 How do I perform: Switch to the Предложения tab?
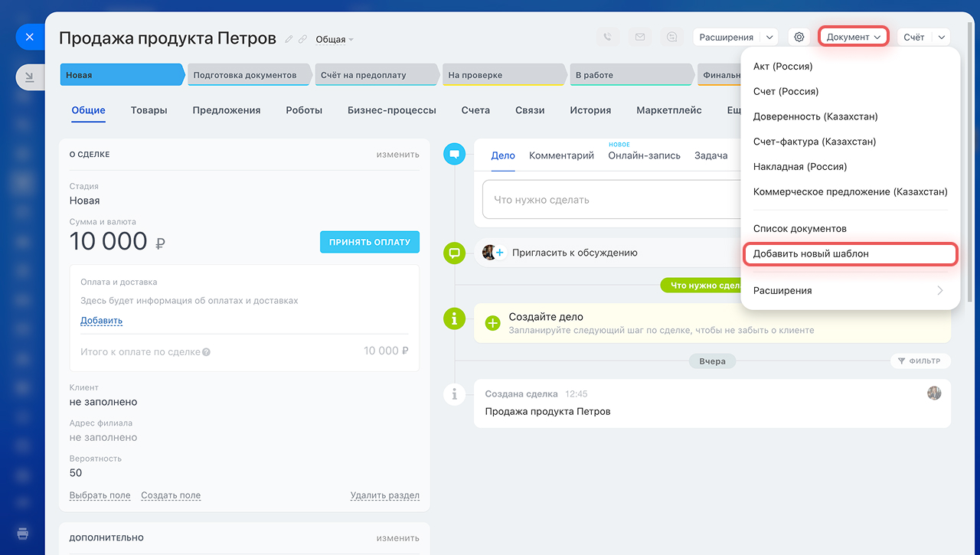point(227,110)
